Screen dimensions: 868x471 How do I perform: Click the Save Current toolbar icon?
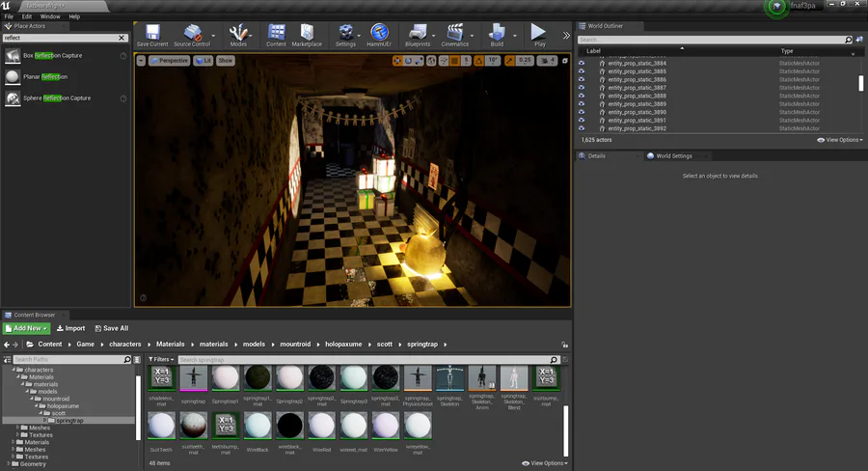tap(151, 34)
